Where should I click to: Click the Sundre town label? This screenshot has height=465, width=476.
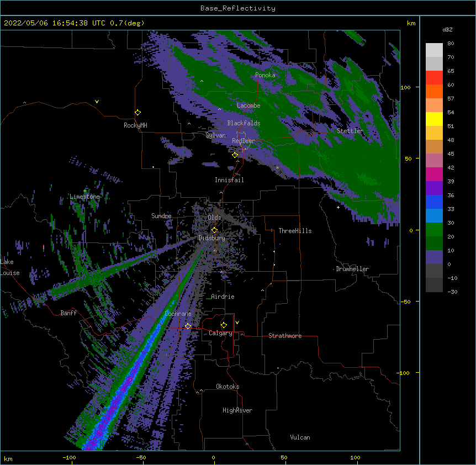[x=161, y=216]
